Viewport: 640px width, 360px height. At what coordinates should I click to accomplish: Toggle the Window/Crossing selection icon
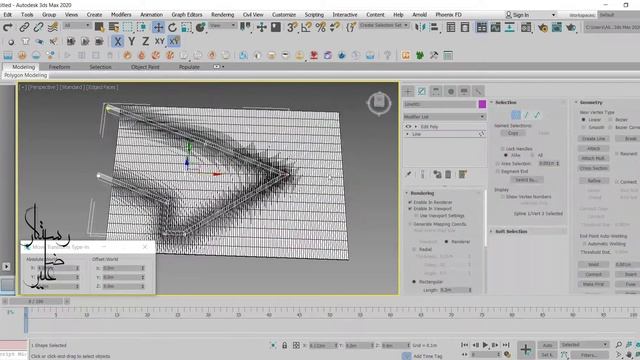[142, 27]
